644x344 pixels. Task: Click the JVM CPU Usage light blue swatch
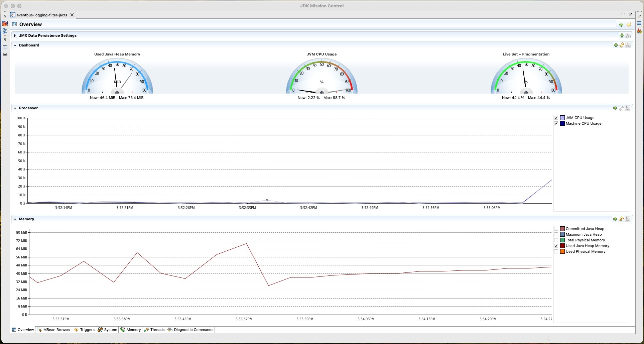pyautogui.click(x=562, y=118)
